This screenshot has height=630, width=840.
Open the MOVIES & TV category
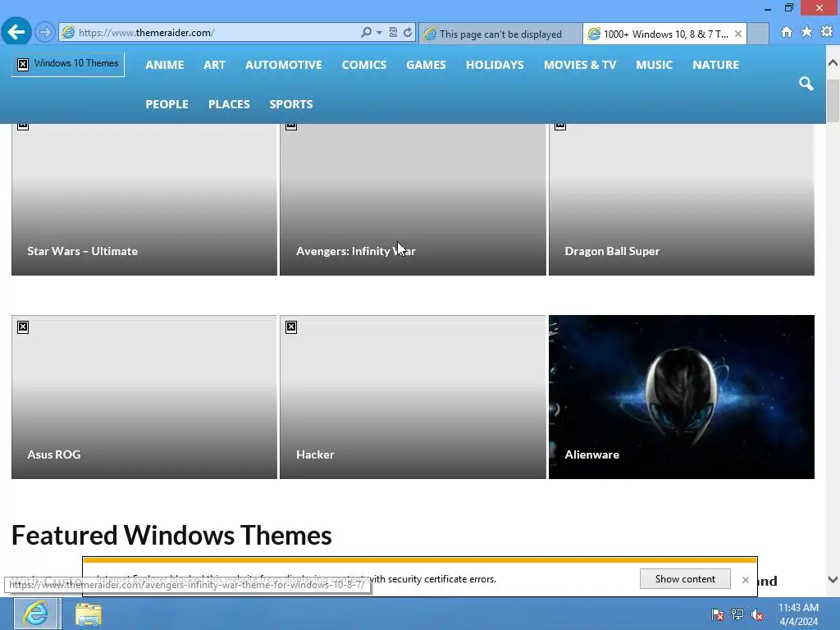click(x=580, y=65)
